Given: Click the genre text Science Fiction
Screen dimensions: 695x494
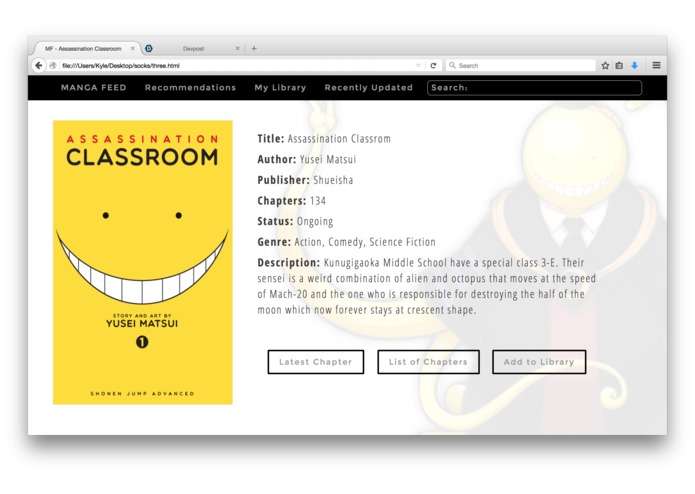Looking at the screenshot, I should [402, 242].
